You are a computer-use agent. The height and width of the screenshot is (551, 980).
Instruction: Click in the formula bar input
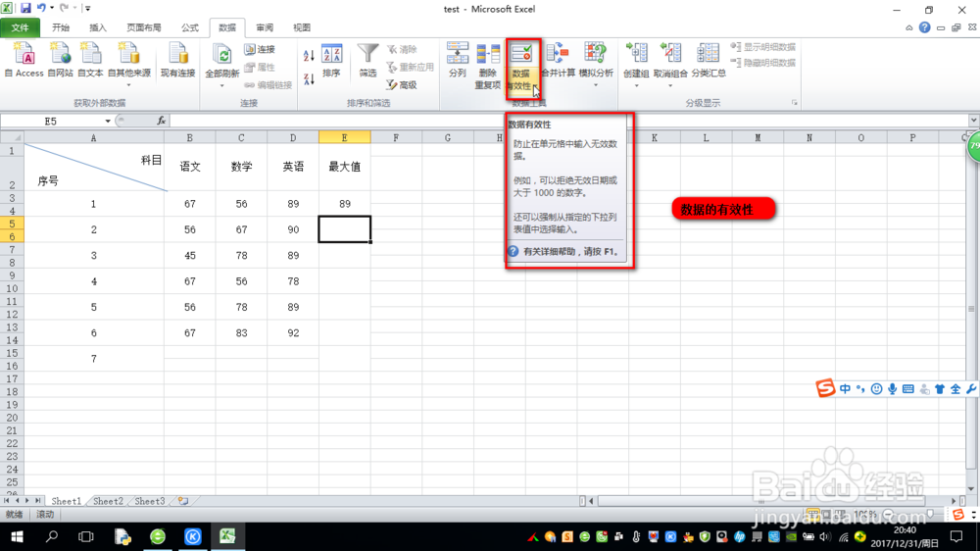point(568,121)
